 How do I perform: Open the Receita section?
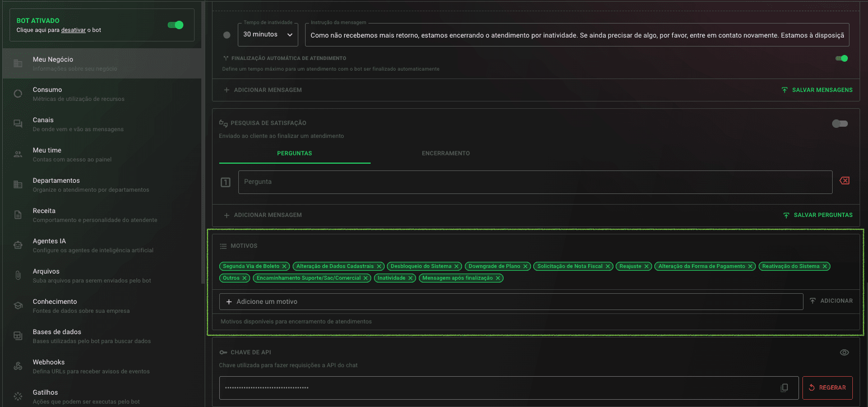[x=101, y=215]
